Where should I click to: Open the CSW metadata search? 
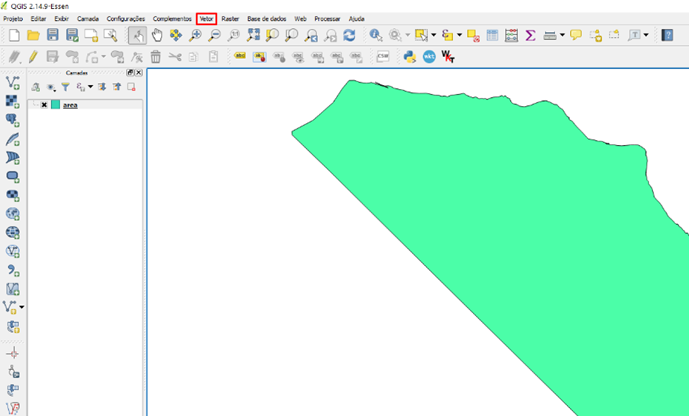383,57
